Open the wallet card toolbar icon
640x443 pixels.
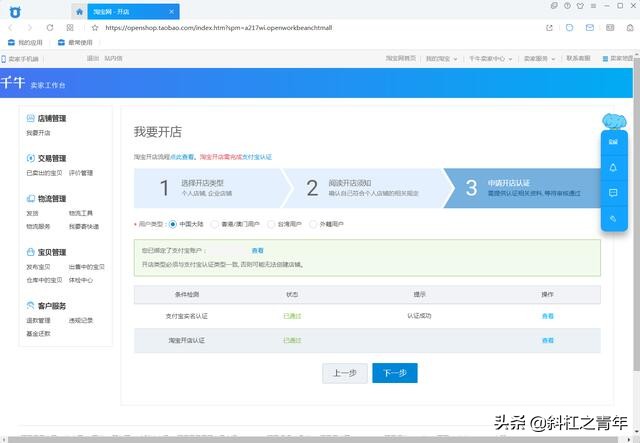610,28
